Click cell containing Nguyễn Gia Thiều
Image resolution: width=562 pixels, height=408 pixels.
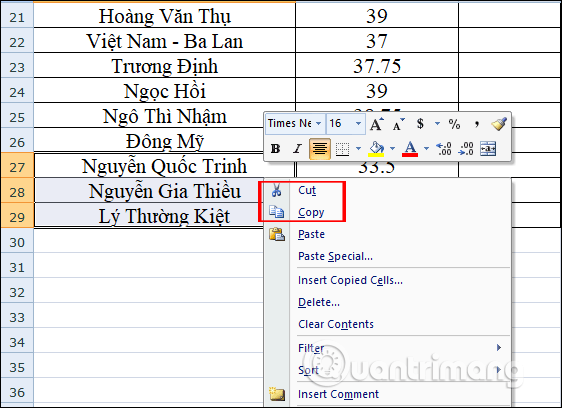[149, 190]
